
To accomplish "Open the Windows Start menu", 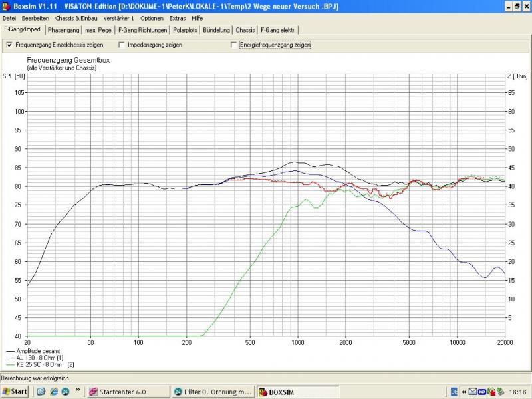I will click(x=15, y=392).
